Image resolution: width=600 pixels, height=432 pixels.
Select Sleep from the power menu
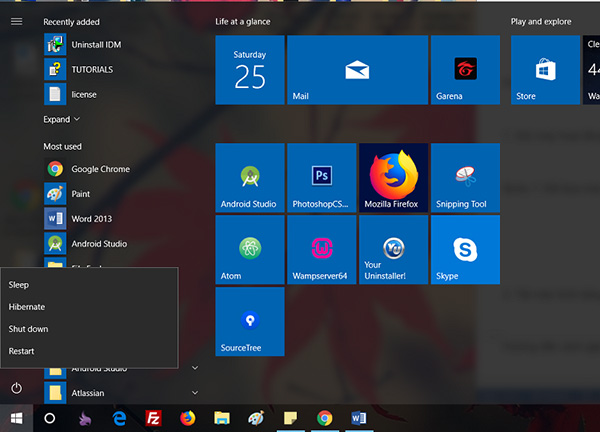click(x=19, y=285)
